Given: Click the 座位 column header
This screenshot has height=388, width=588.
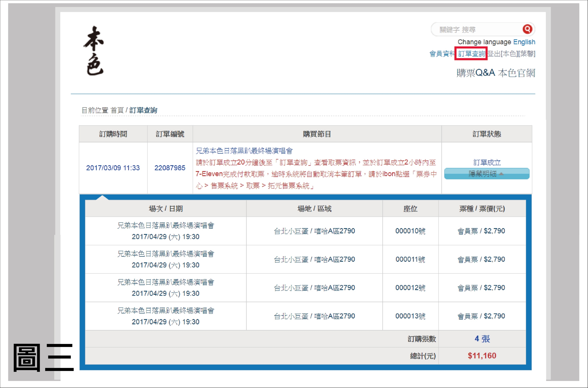Looking at the screenshot, I should (410, 209).
